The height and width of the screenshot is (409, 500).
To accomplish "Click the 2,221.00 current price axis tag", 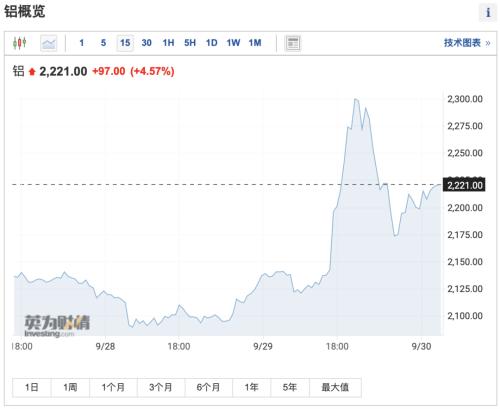I will [x=464, y=185].
